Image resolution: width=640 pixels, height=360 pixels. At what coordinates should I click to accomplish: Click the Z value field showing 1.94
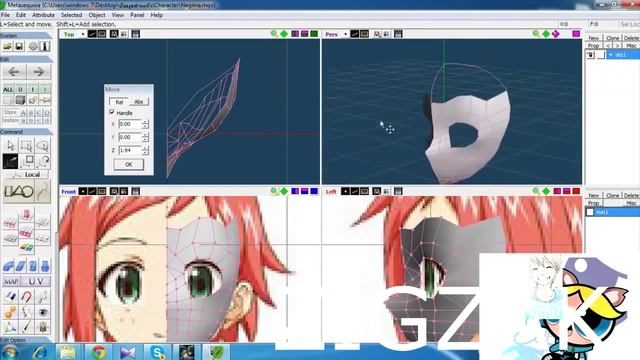129,150
